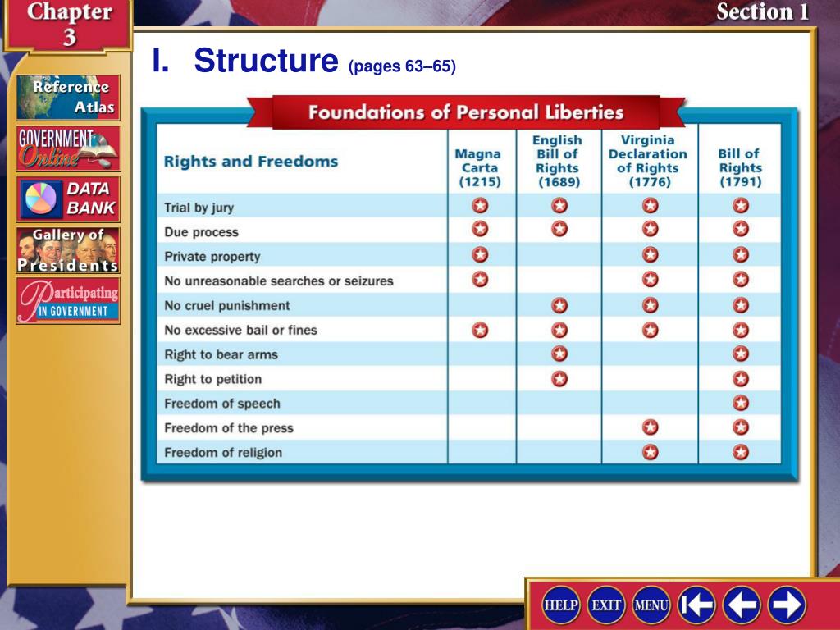Click the Right to bear arms label
Viewport: 840px width, 630px height.
221,354
